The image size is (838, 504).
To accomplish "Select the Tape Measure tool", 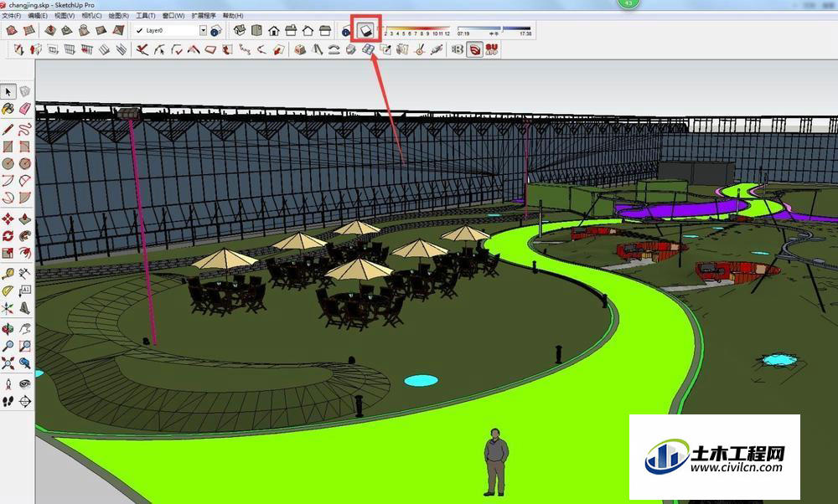I will [x=8, y=274].
